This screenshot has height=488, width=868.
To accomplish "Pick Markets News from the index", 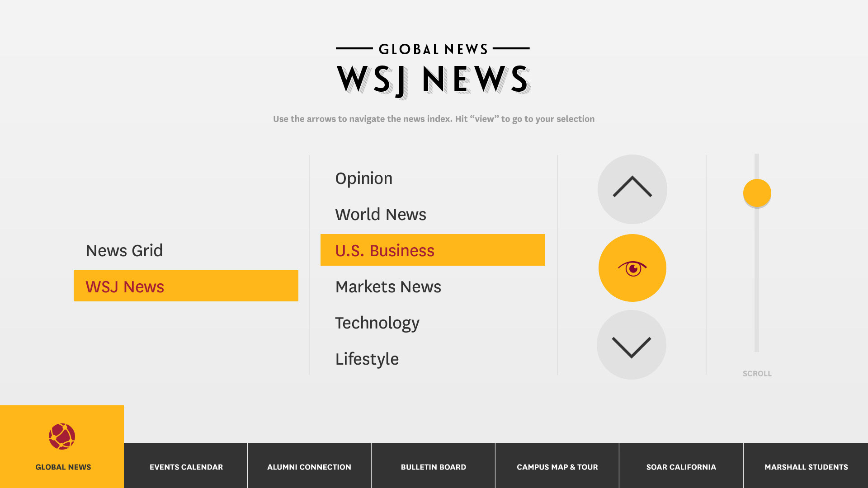I will pos(388,287).
